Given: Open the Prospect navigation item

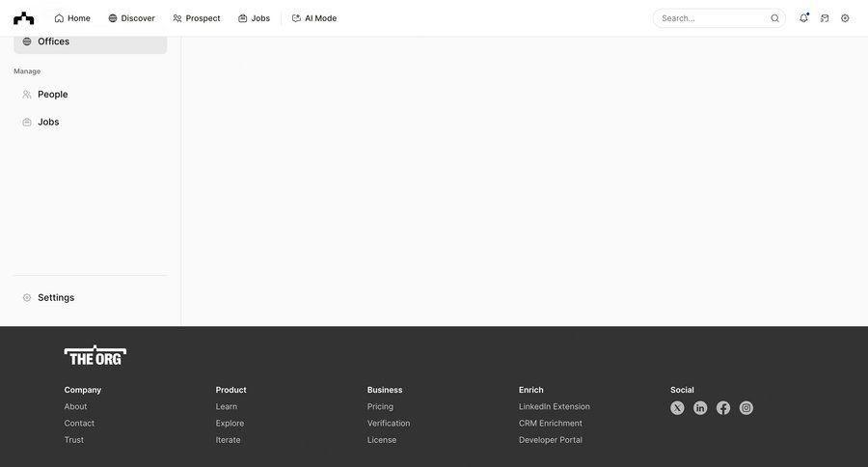Looking at the screenshot, I should pos(197,18).
